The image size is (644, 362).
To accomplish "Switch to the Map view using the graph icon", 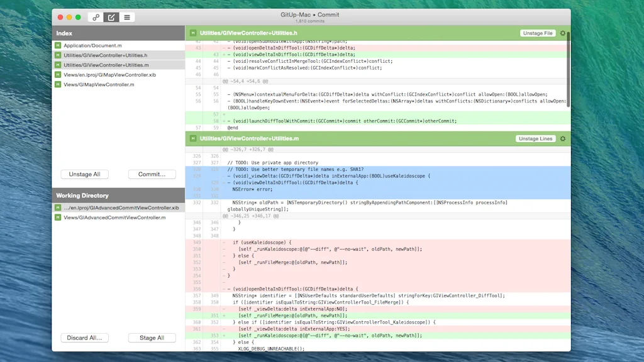I will 96,17.
